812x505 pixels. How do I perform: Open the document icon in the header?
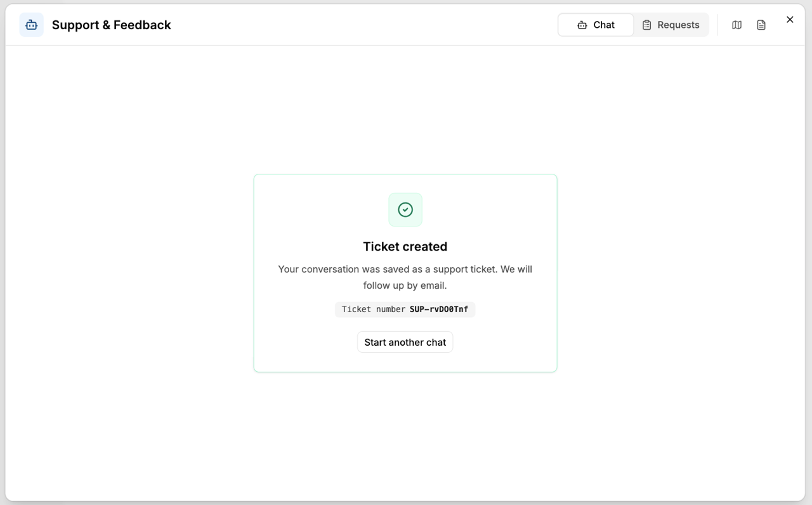761,25
